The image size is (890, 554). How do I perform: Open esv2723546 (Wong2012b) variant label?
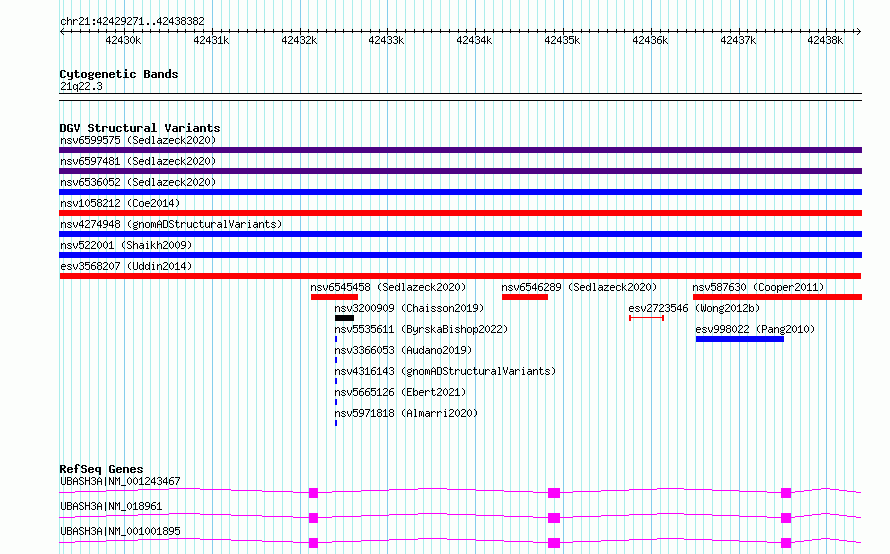pyautogui.click(x=694, y=308)
